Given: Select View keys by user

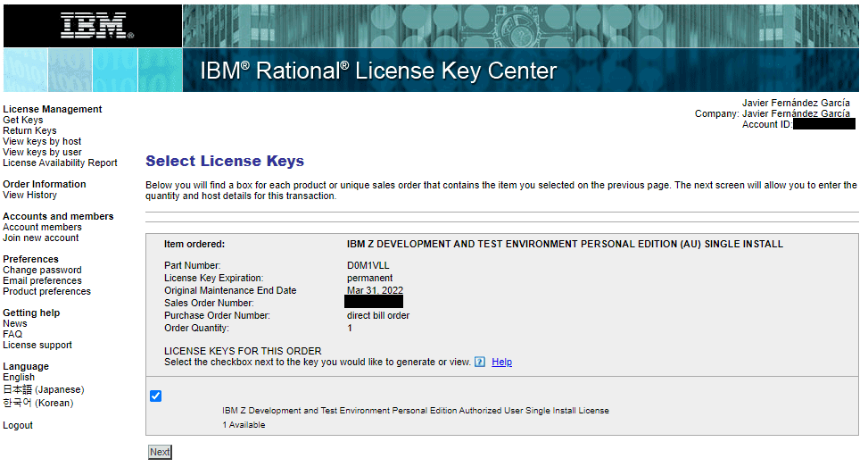Looking at the screenshot, I should (x=42, y=152).
